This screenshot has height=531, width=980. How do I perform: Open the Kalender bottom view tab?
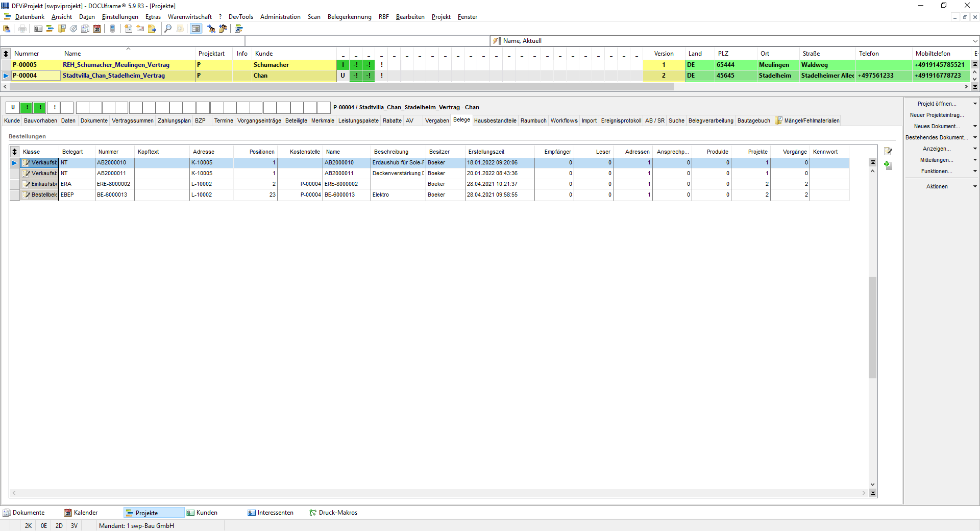pyautogui.click(x=85, y=513)
